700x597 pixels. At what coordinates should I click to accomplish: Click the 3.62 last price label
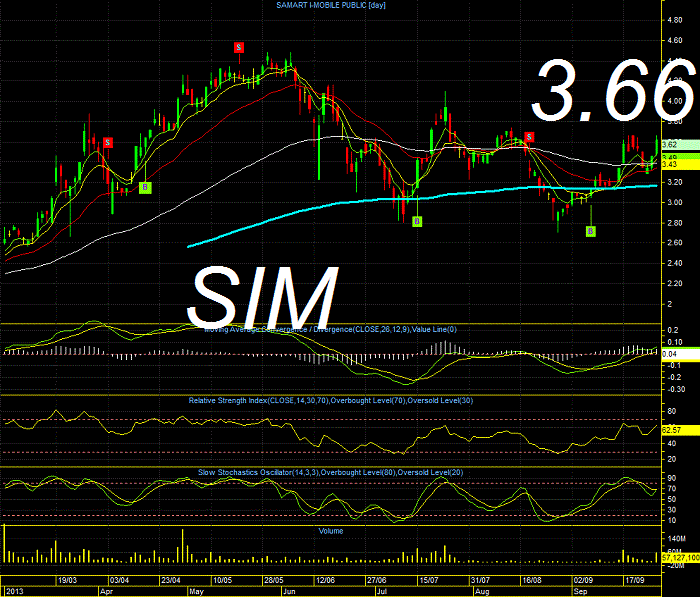click(680, 145)
